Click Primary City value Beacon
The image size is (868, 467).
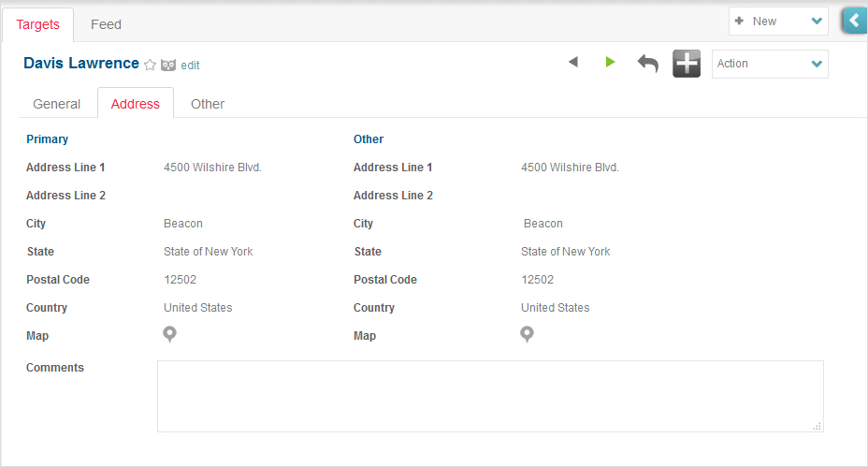183,224
